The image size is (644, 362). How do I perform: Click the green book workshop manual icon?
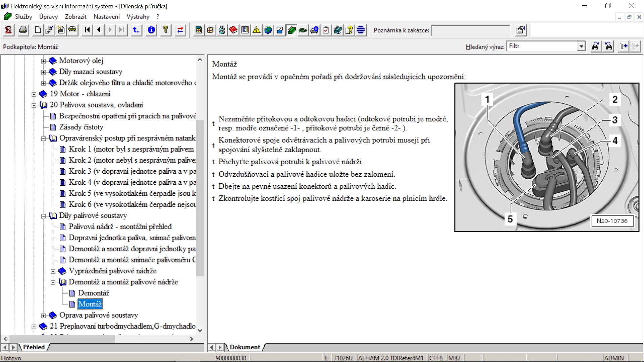[291, 30]
